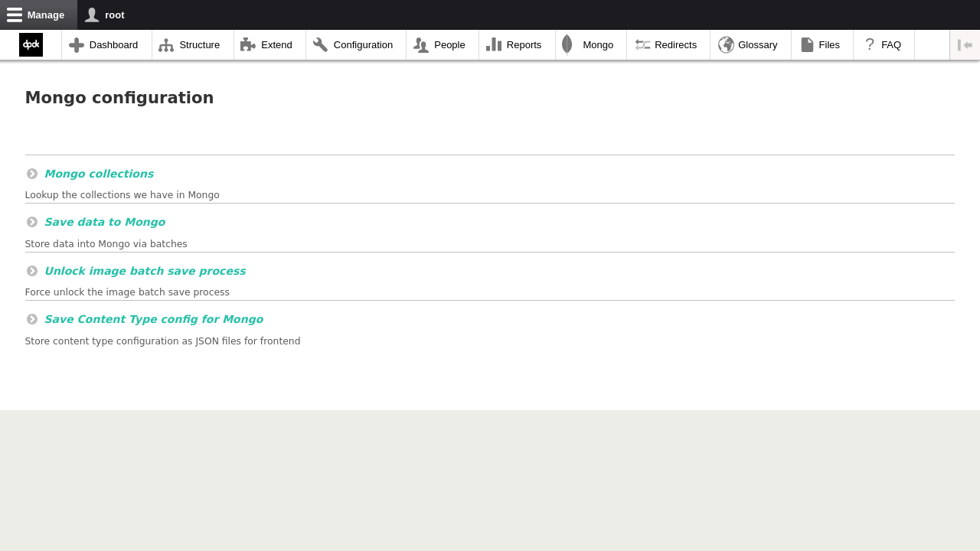Open the Extend puzzle icon
This screenshot has width=980, height=551.
[248, 45]
